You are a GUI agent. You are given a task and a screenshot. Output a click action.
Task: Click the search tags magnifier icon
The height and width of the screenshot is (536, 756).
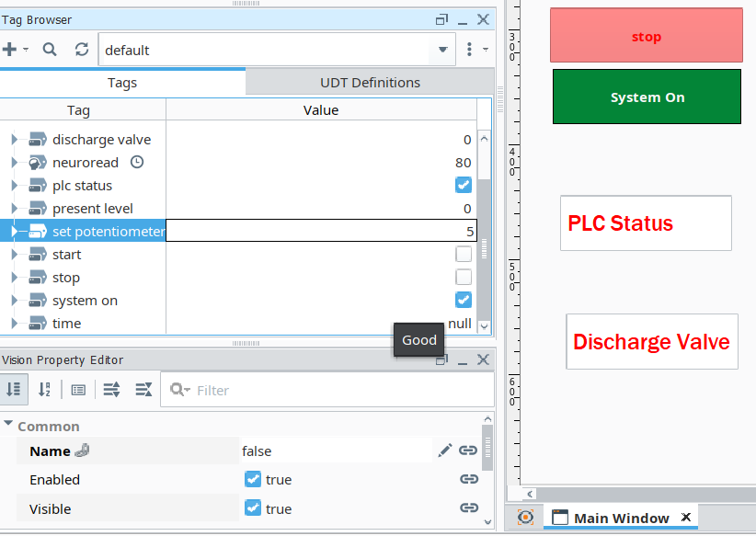(50, 50)
